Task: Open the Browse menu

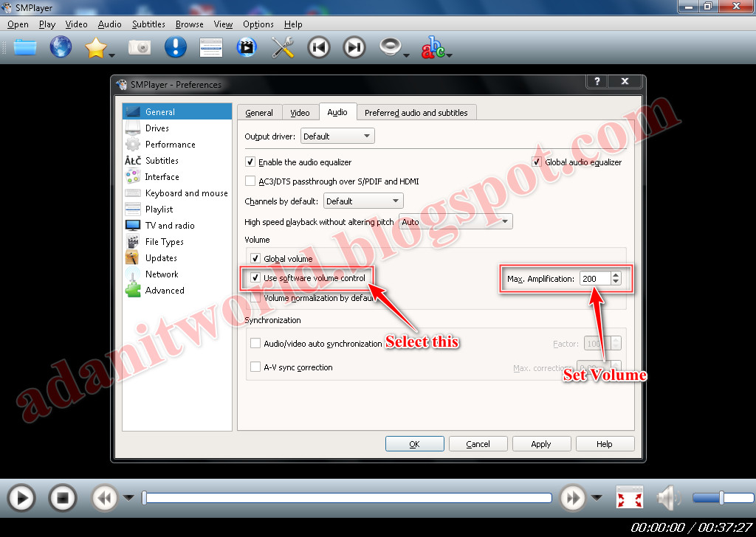Action: [190, 24]
